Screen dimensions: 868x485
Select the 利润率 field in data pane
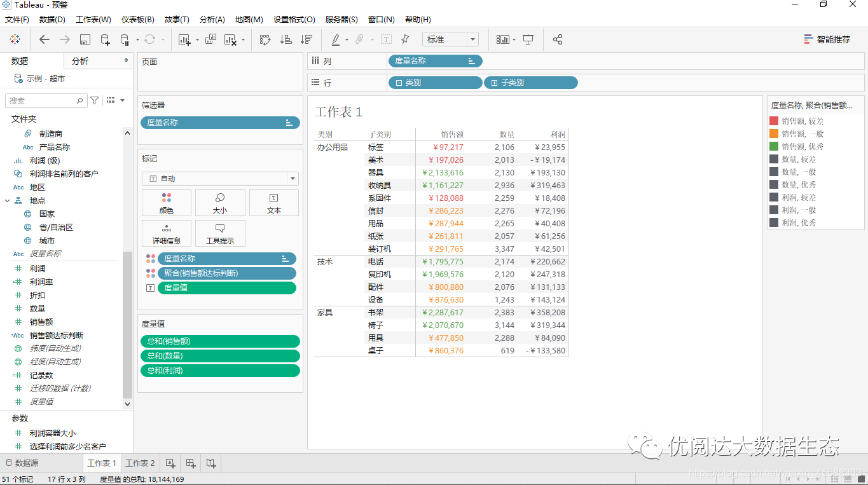coord(41,282)
